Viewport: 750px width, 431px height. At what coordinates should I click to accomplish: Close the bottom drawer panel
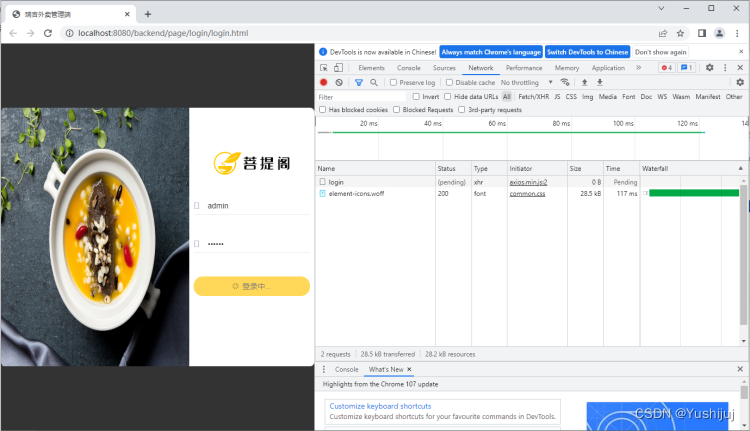(x=740, y=369)
